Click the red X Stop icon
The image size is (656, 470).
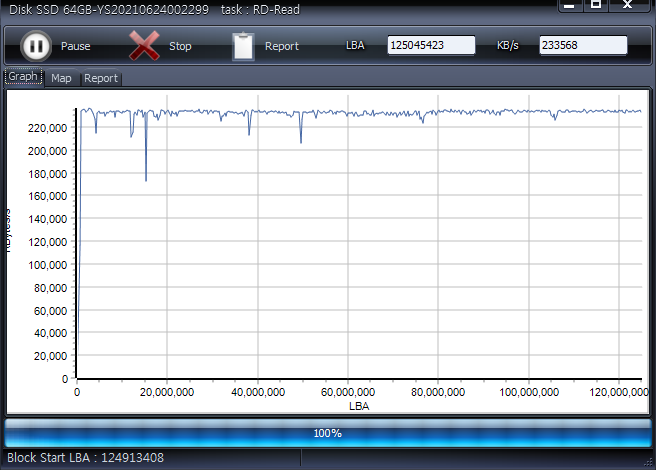point(145,46)
